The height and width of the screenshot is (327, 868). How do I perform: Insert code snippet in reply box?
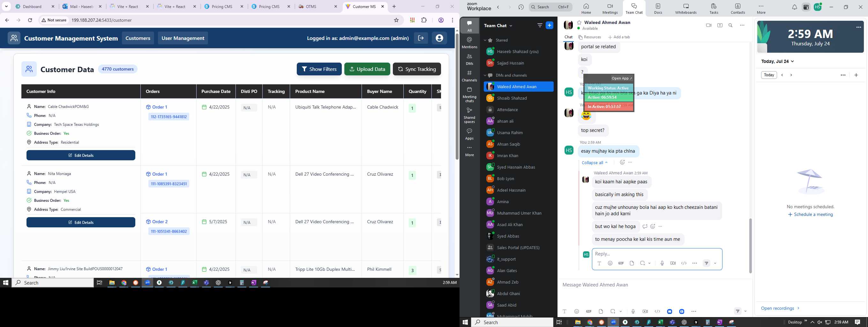pyautogui.click(x=684, y=263)
